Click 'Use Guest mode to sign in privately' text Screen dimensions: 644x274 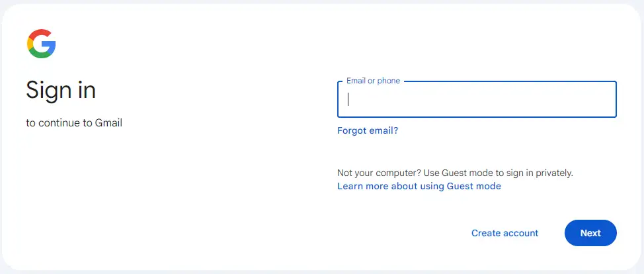pyautogui.click(x=498, y=173)
